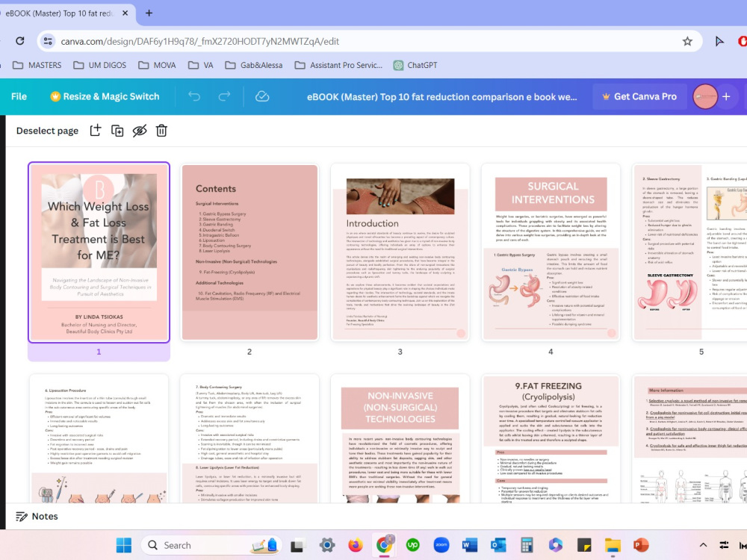This screenshot has width=747, height=560.
Task: Open the Windows Start menu
Action: pyautogui.click(x=124, y=545)
